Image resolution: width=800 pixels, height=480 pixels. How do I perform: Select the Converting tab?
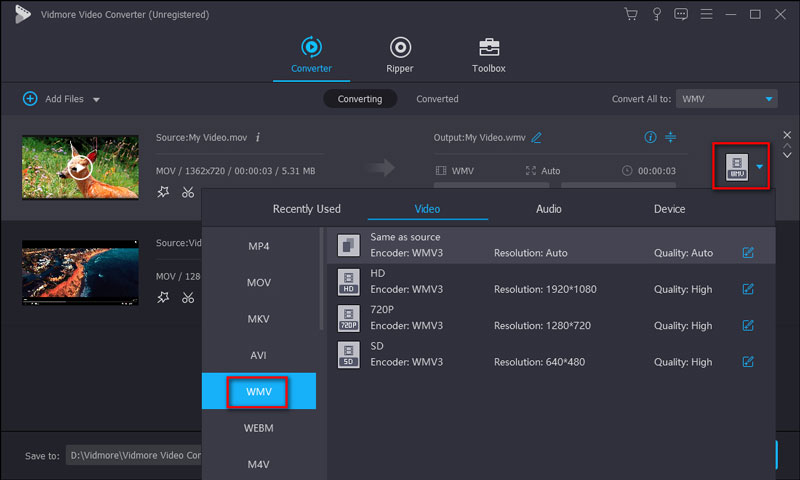coord(360,98)
